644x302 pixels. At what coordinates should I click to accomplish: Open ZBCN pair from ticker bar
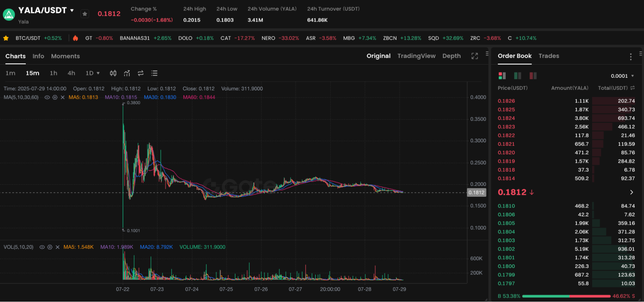click(x=402, y=38)
